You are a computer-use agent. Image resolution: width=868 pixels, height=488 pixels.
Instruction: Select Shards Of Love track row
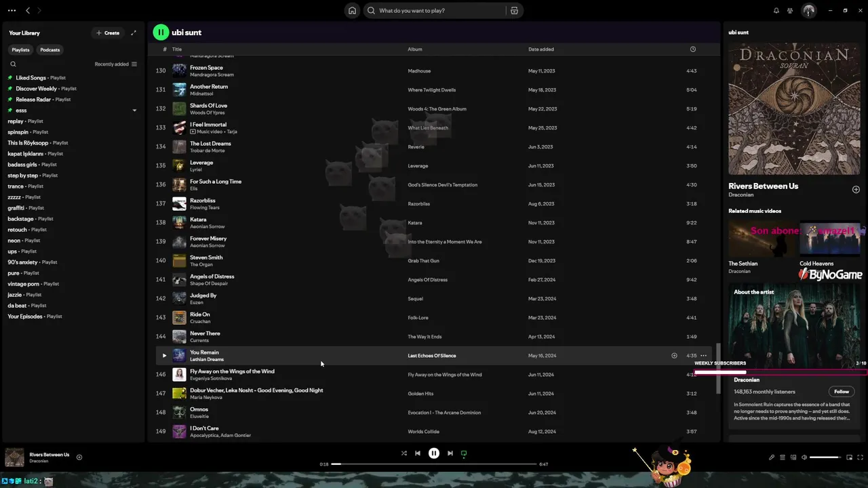click(x=434, y=108)
